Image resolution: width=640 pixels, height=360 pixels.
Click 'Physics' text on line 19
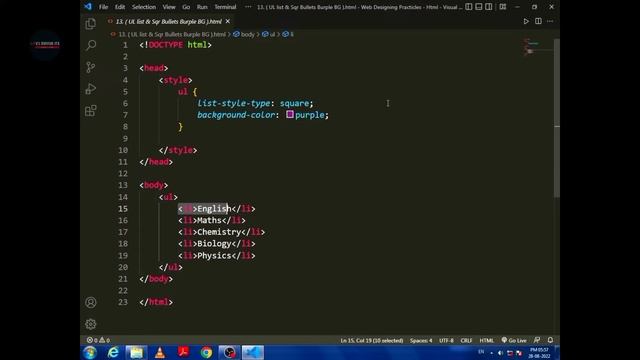(214, 256)
